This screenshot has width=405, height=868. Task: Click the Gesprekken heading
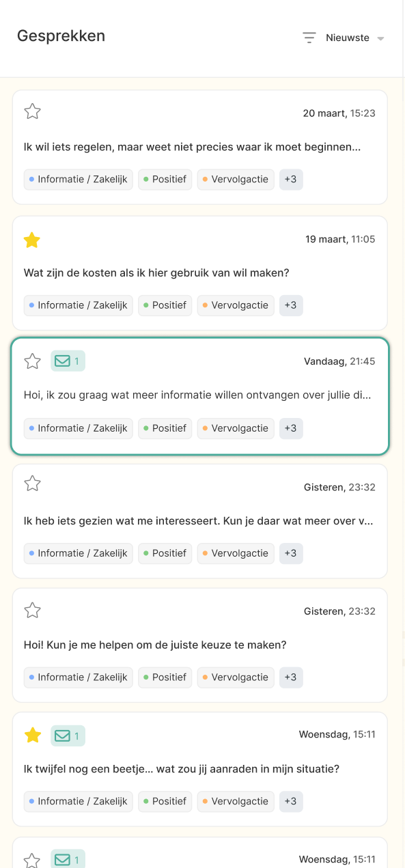tap(61, 36)
